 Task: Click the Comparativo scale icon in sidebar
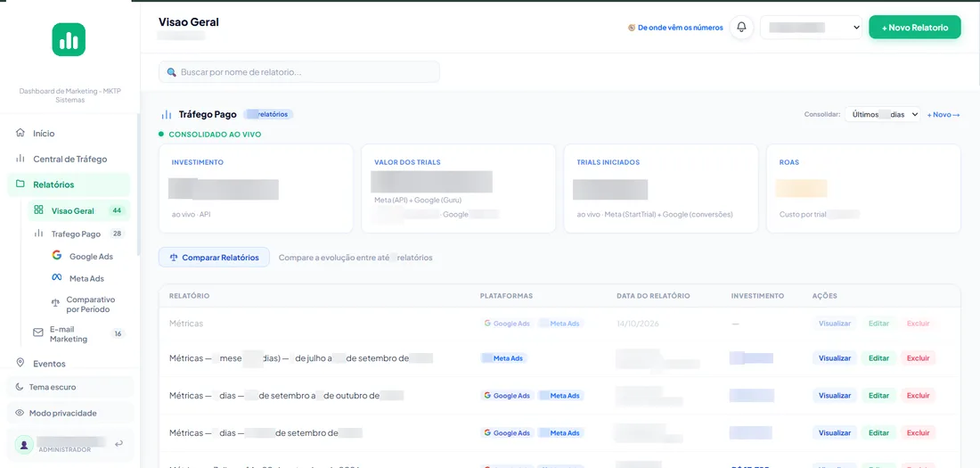[x=55, y=303]
